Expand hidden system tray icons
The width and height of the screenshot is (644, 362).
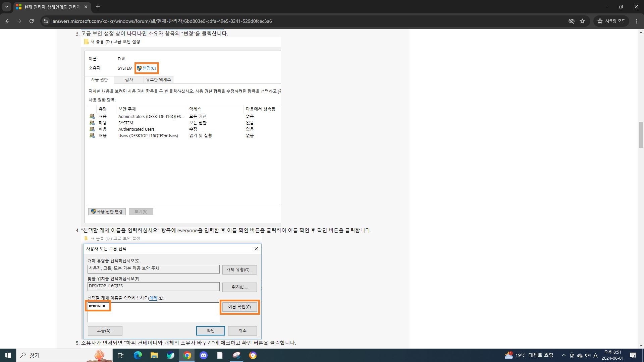[x=564, y=355]
